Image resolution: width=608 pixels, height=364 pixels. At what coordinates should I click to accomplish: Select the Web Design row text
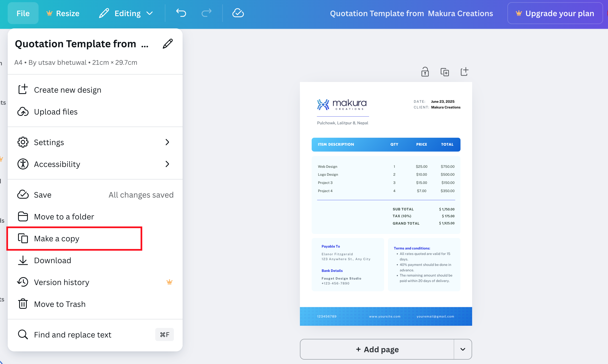328,166
